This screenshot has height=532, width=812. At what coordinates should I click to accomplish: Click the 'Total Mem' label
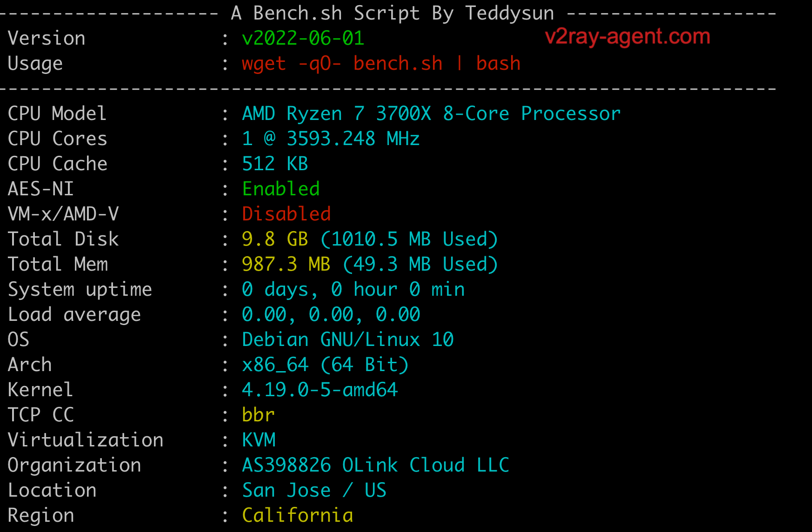point(58,264)
